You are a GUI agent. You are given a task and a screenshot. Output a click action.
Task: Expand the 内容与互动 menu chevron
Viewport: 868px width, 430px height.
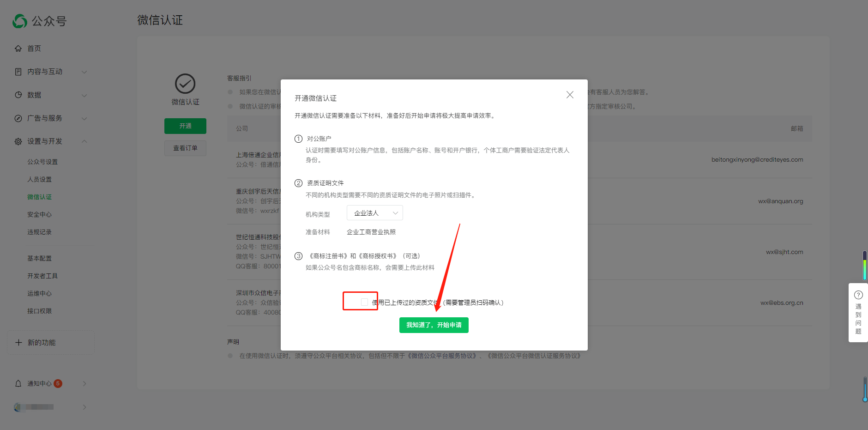[84, 72]
